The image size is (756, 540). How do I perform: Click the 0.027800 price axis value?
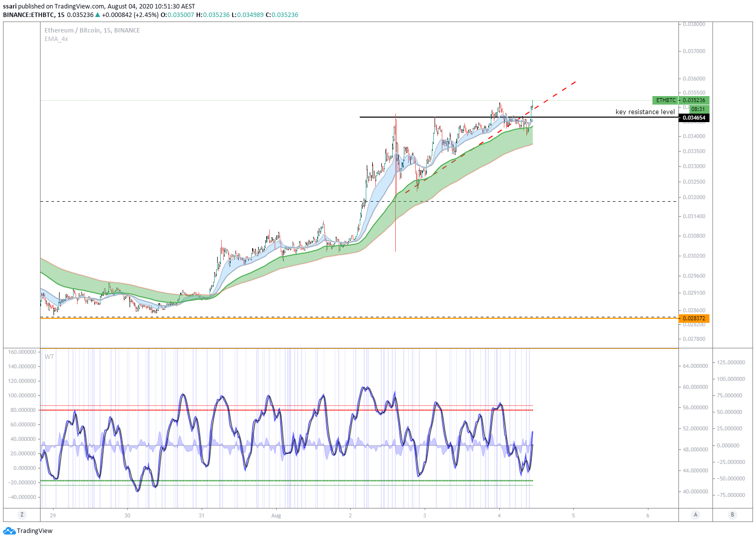(x=694, y=339)
